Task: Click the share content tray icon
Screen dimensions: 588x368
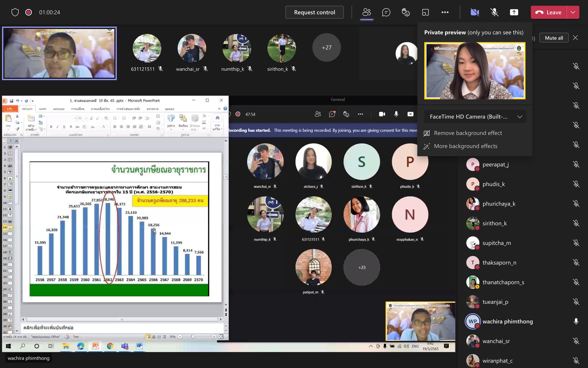Action: pos(514,12)
